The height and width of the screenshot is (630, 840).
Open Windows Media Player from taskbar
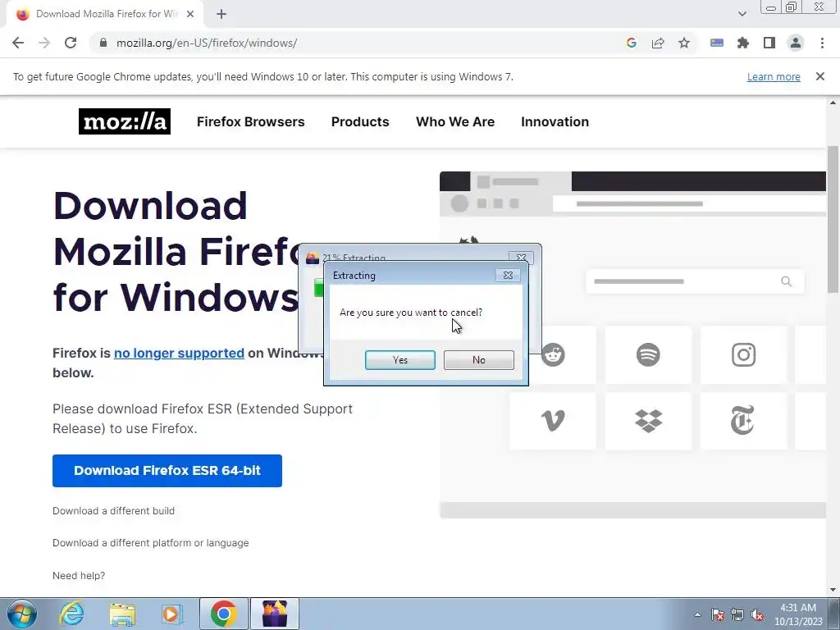tap(172, 614)
